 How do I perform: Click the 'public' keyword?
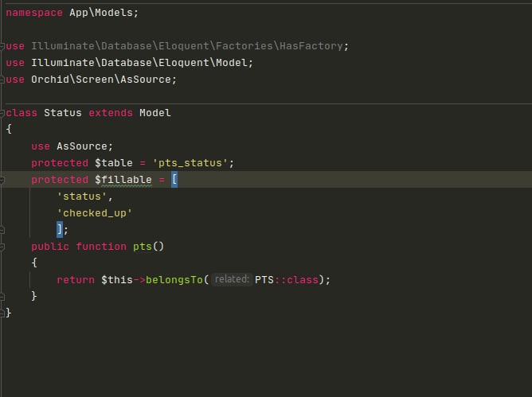pos(50,247)
